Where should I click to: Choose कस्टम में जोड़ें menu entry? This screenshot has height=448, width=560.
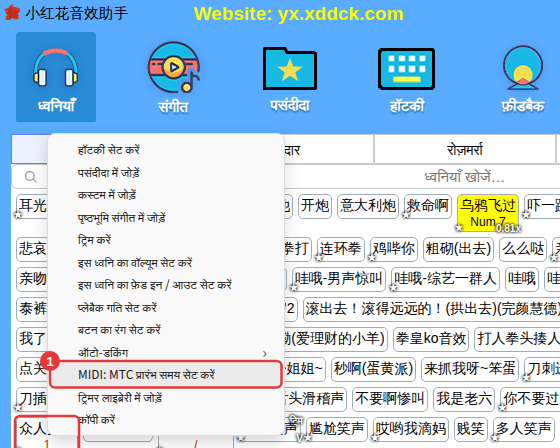click(x=166, y=195)
